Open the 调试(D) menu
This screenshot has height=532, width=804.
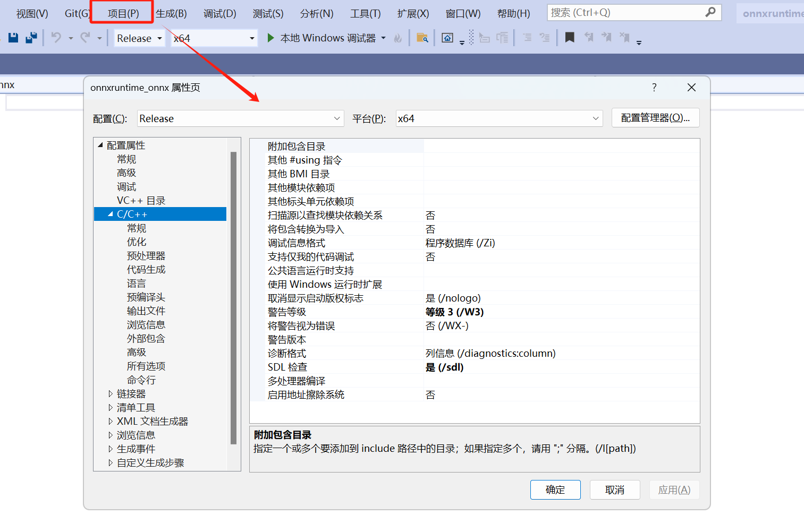coord(220,13)
